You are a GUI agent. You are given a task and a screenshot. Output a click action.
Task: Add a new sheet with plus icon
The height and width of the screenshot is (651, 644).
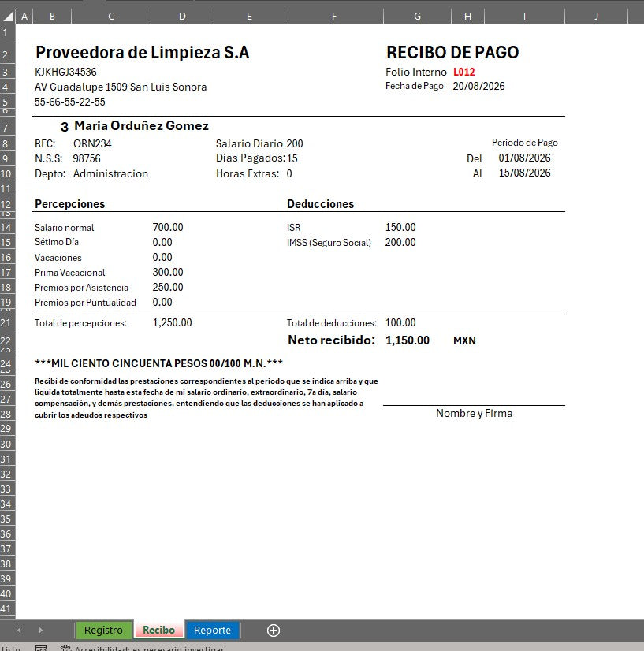coord(274,631)
